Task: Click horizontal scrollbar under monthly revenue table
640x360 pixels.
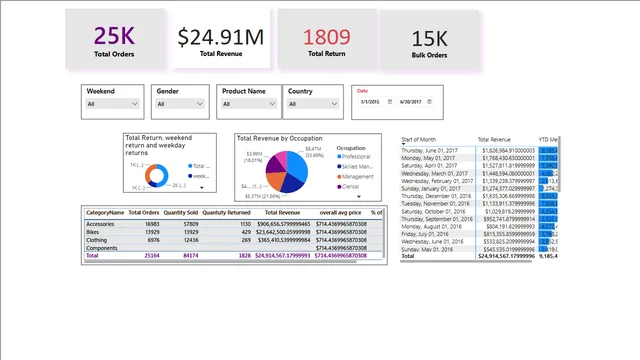Action: click(466, 261)
